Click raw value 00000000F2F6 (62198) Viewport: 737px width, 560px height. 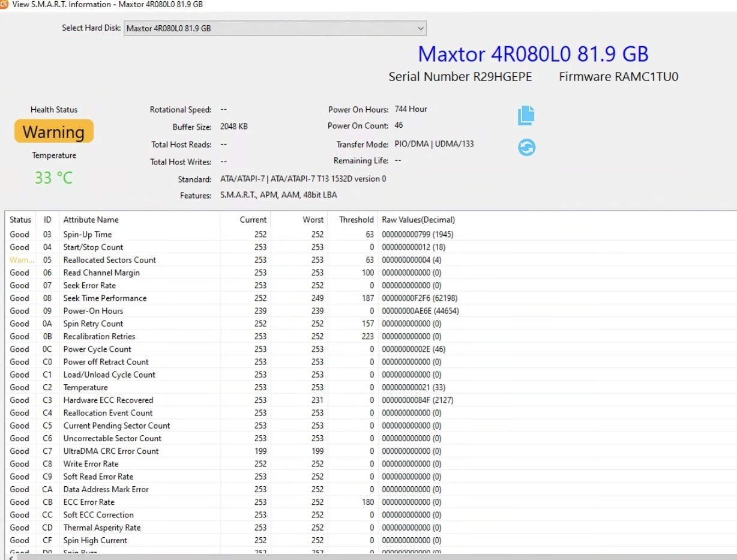coord(420,298)
